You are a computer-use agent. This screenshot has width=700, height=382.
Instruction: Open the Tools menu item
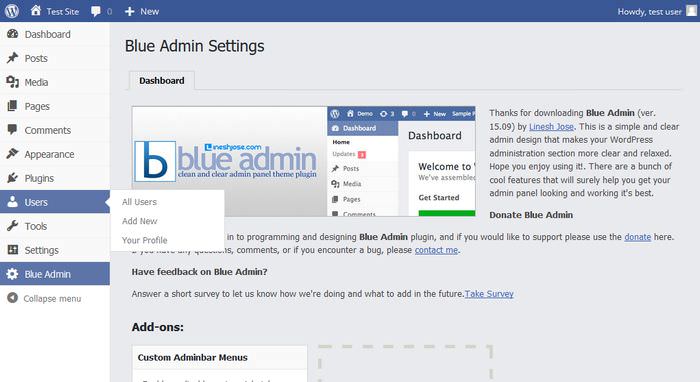[55, 226]
